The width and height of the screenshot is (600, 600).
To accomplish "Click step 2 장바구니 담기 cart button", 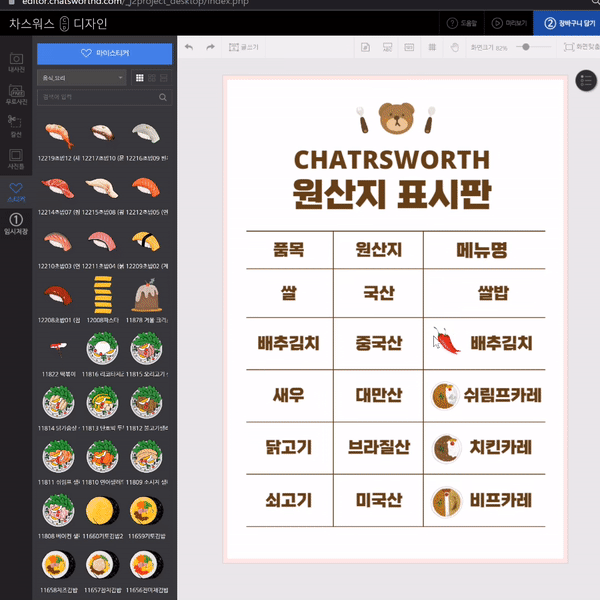I will (569, 23).
